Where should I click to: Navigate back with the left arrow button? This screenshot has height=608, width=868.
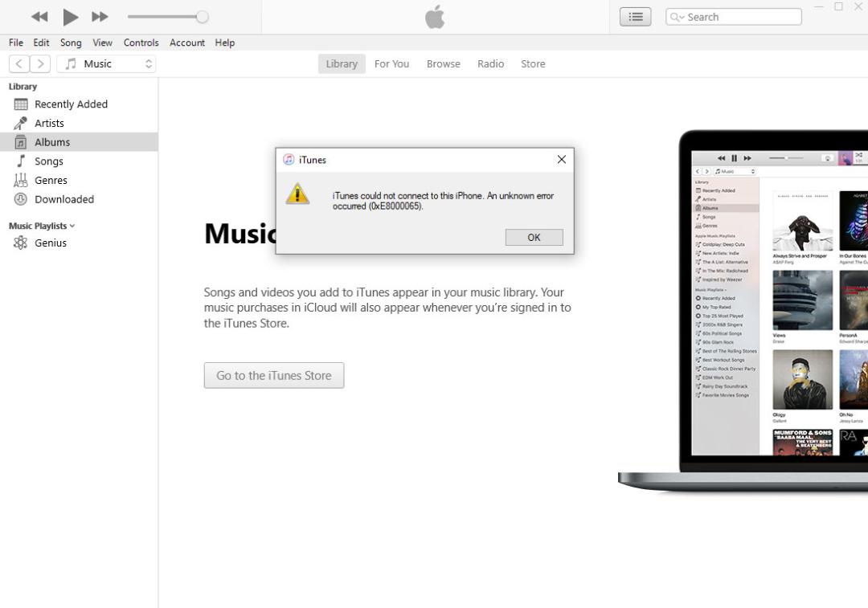[18, 63]
